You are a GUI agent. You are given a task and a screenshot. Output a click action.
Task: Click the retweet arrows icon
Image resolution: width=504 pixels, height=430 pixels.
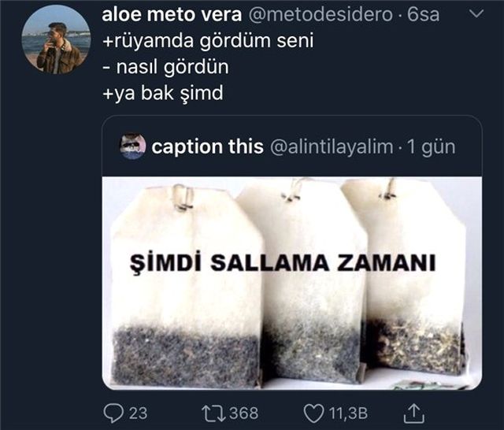(213, 413)
